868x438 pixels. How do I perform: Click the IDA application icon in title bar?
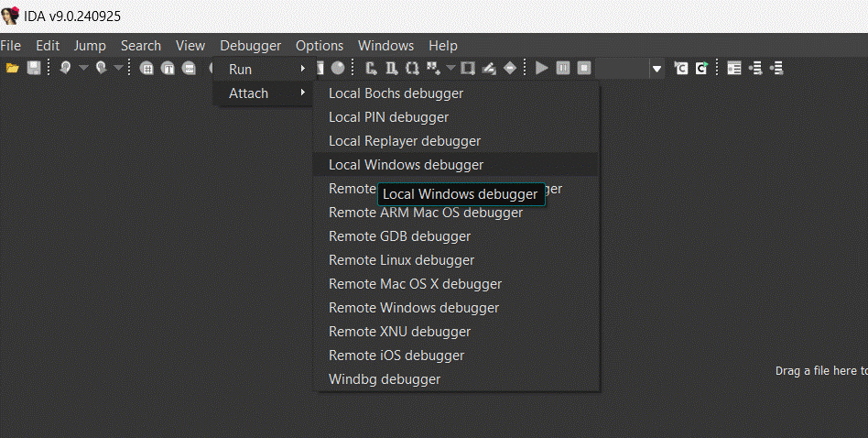pos(10,16)
